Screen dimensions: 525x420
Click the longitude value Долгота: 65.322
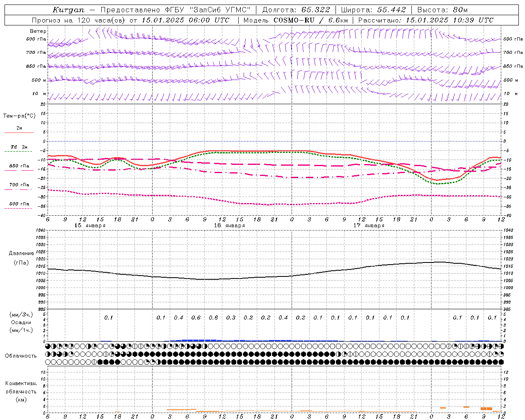[296, 9]
